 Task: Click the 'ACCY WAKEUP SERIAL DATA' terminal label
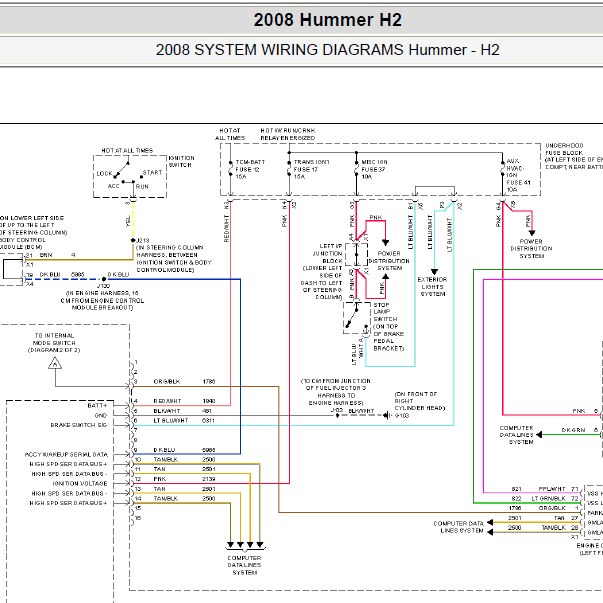(66, 455)
